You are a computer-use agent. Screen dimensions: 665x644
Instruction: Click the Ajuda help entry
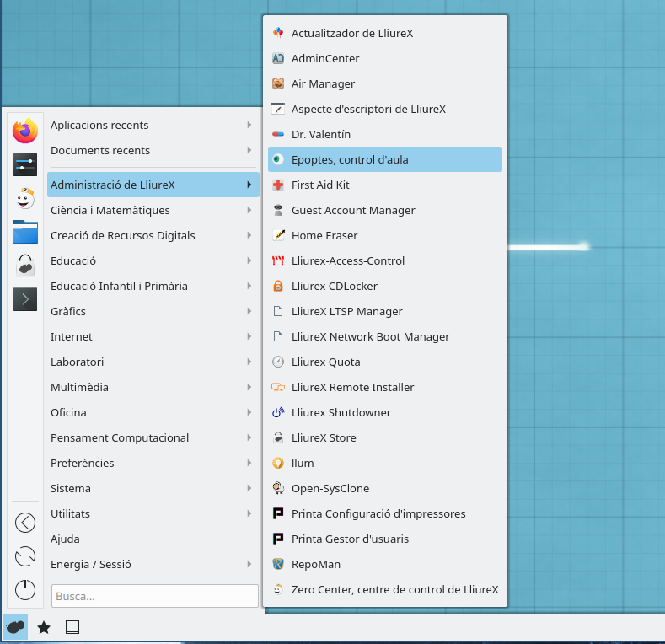[x=66, y=539]
